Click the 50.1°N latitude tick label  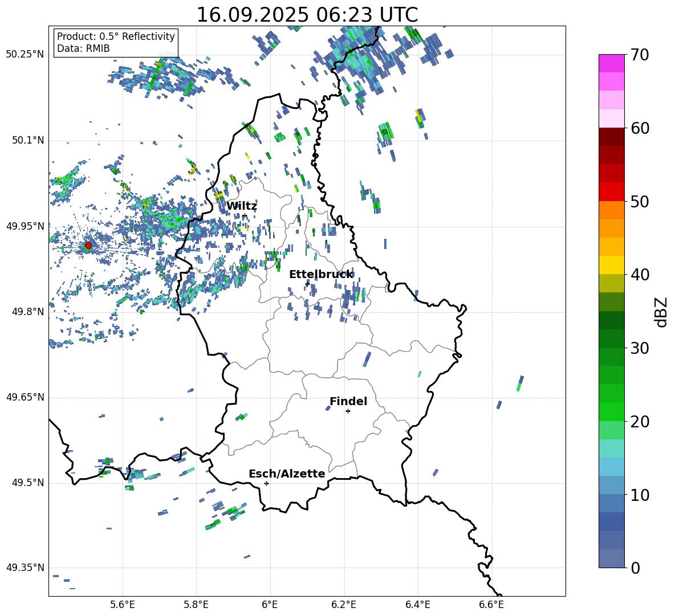(27, 140)
